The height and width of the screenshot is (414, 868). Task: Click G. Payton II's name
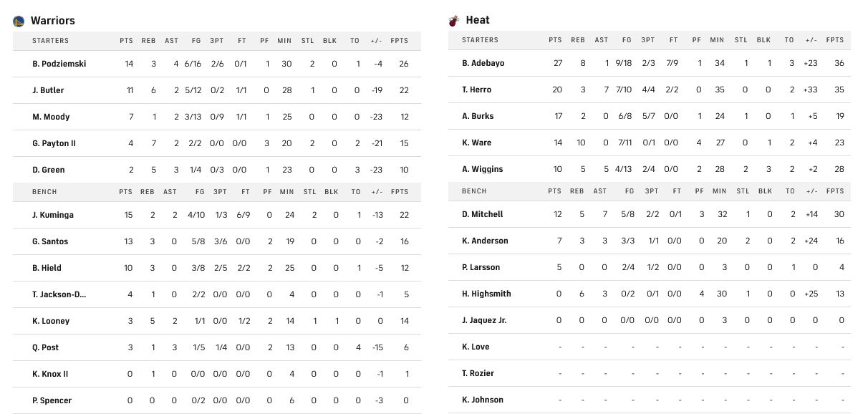(54, 143)
